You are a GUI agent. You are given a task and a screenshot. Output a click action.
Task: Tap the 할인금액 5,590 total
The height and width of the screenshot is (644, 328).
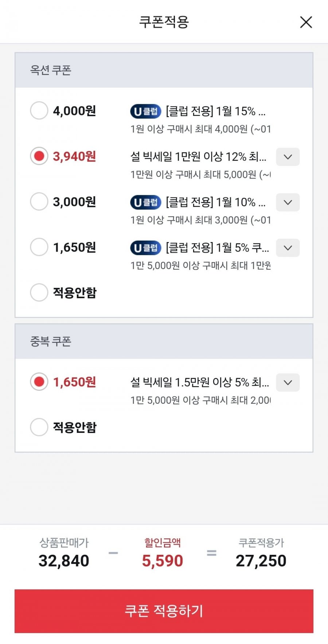pyautogui.click(x=163, y=561)
